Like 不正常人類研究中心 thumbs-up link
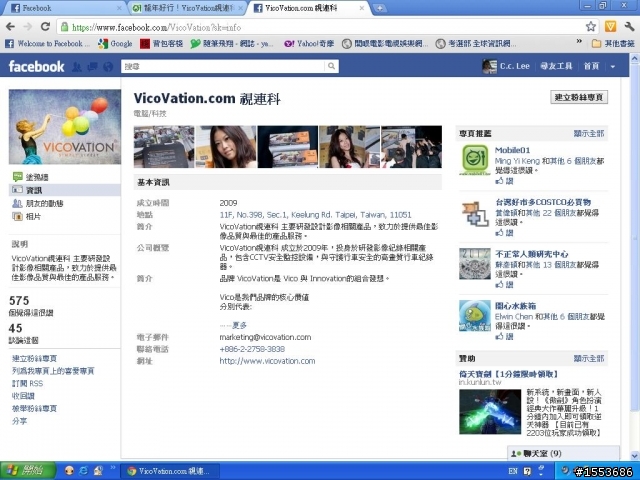This screenshot has width=640, height=480. pos(504,284)
